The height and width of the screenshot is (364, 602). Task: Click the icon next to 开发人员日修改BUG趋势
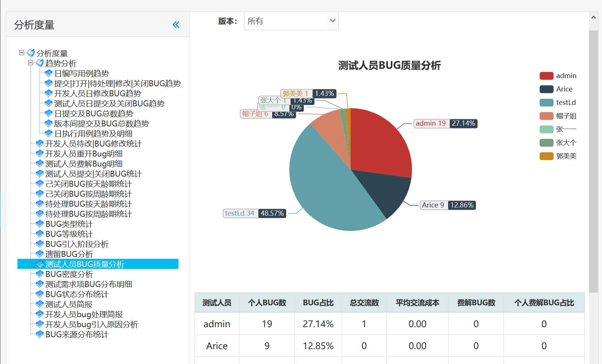[48, 93]
